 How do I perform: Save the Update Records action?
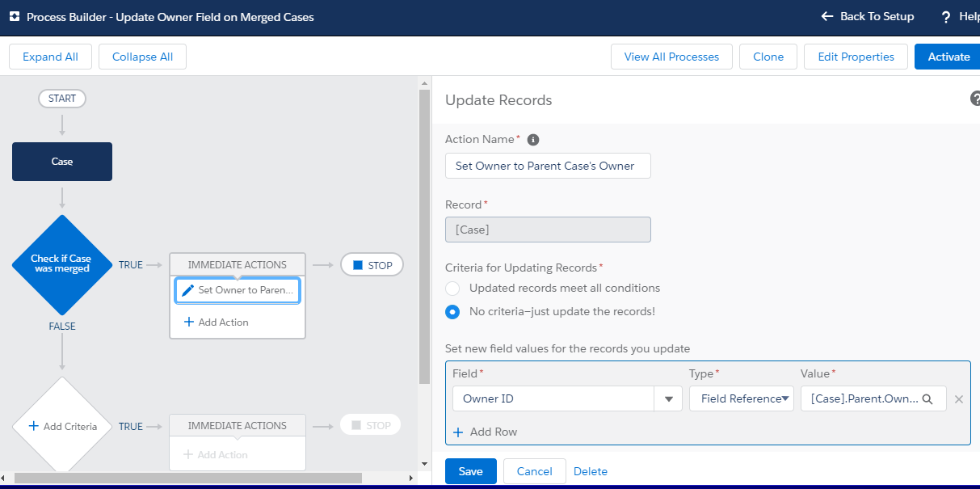point(471,472)
